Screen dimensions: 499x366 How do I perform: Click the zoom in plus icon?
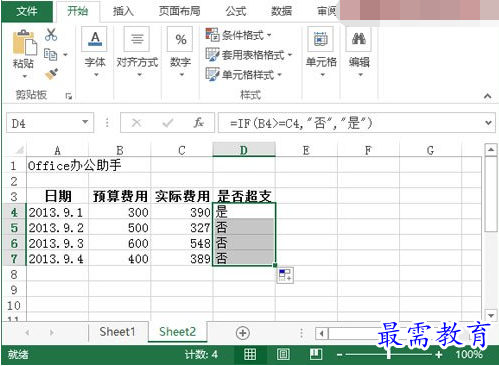[x=439, y=355]
